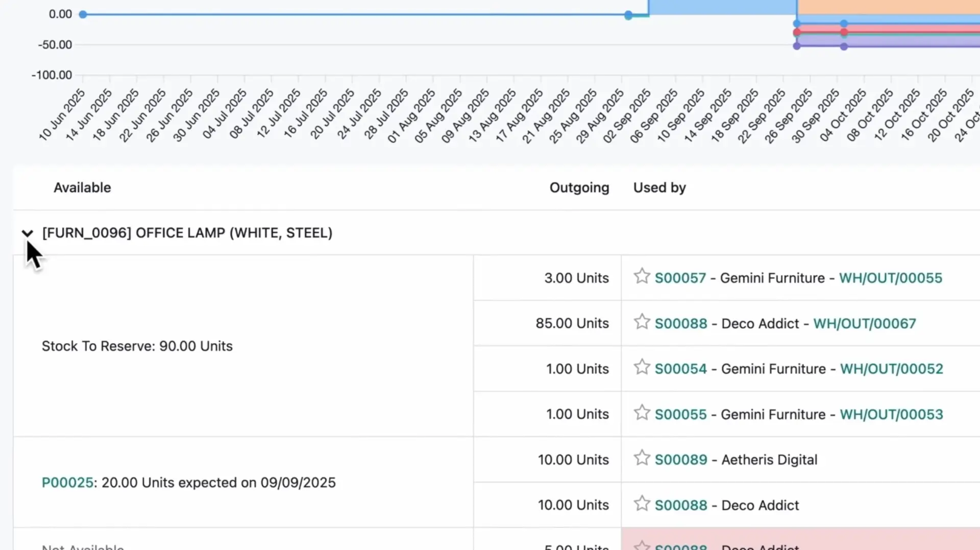Star the S00057 Gemini Furniture order

pyautogui.click(x=641, y=277)
